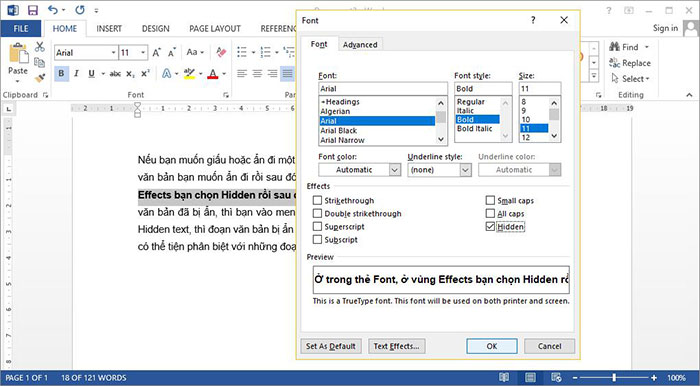This screenshot has width=700, height=386.
Task: Switch to the INSERT ribbon tab
Action: [109, 29]
